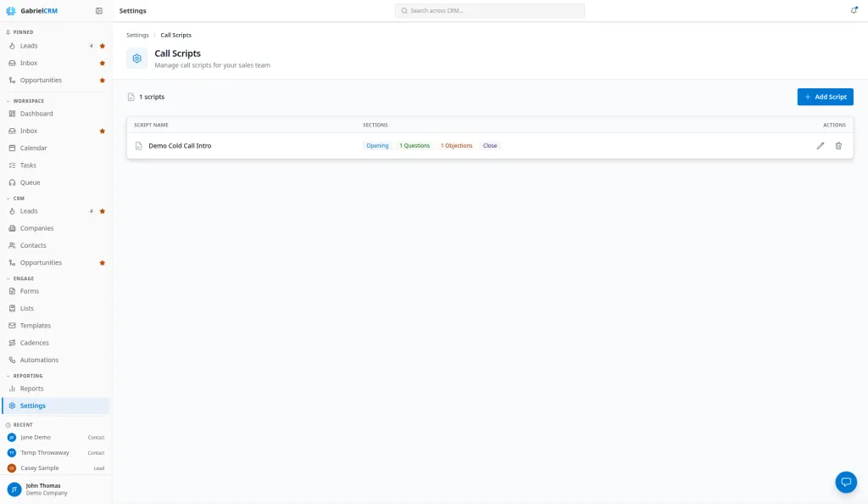The height and width of the screenshot is (504, 868).
Task: Click Casey Sample avatar in Recent
Action: 12,468
